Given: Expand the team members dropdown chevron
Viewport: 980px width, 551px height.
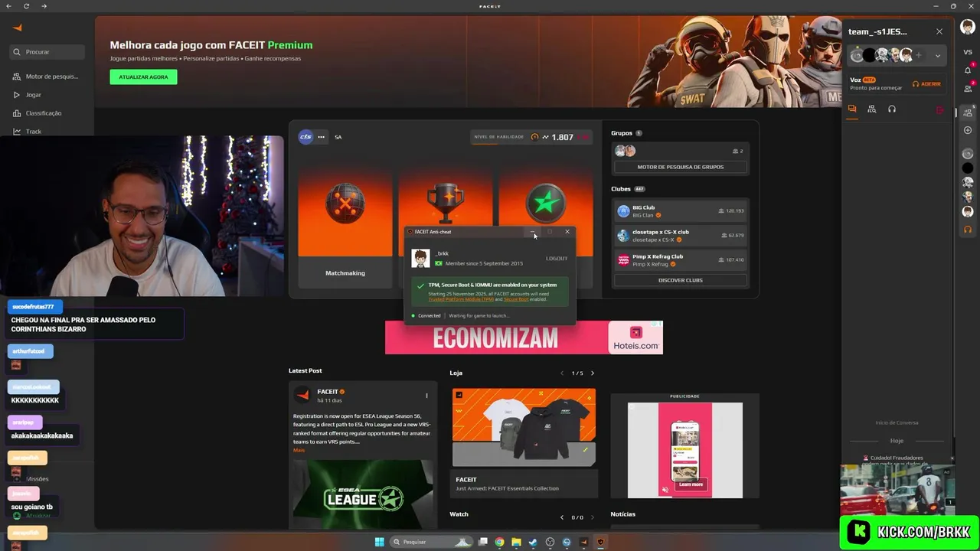Looking at the screenshot, I should tap(937, 55).
